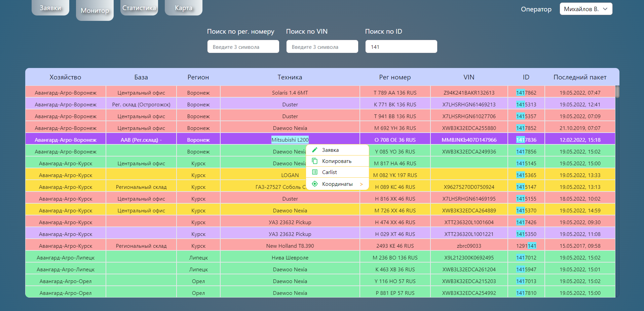Click the VIN cell Z94K241BAKR132613

click(469, 92)
